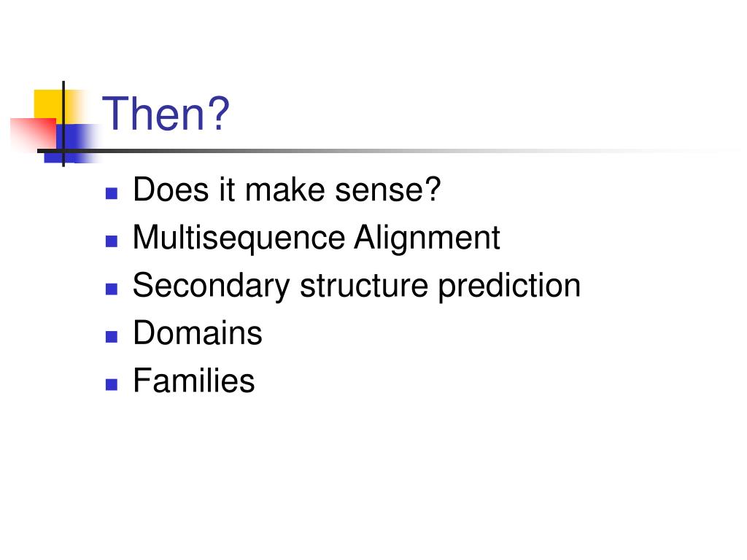Click the vertical black line in the title graphic
This screenshot has width=747, height=560.
(x=63, y=124)
